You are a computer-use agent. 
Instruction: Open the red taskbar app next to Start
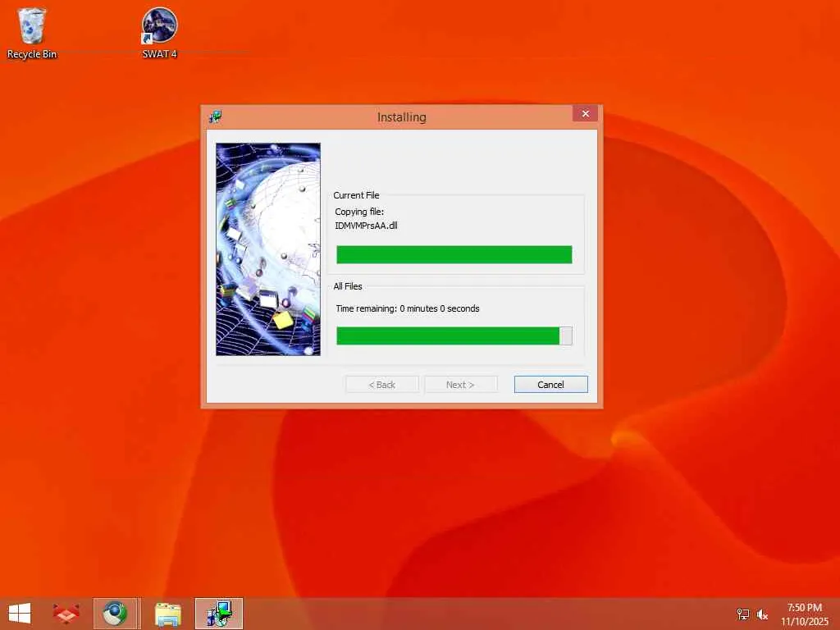point(66,614)
